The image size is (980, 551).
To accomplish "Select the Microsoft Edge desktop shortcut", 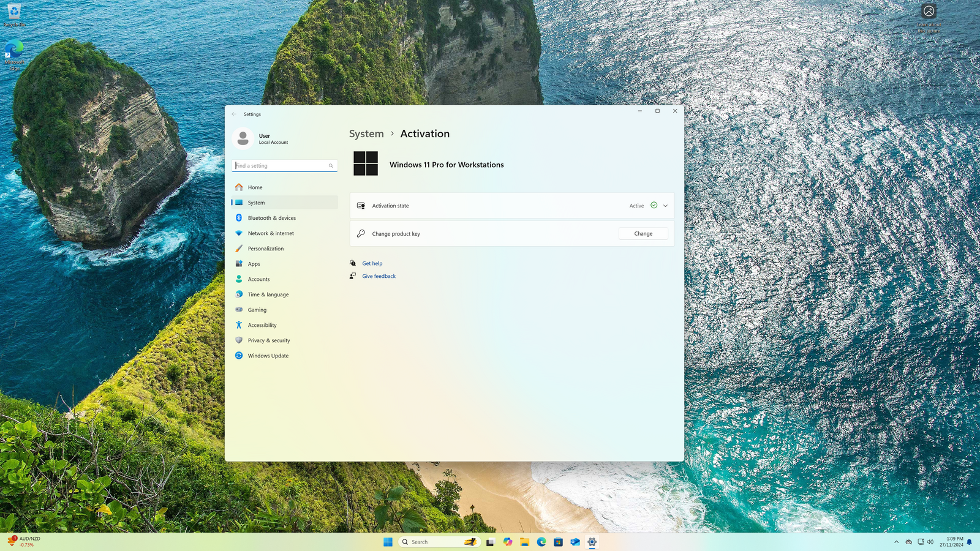I will pos(14,55).
